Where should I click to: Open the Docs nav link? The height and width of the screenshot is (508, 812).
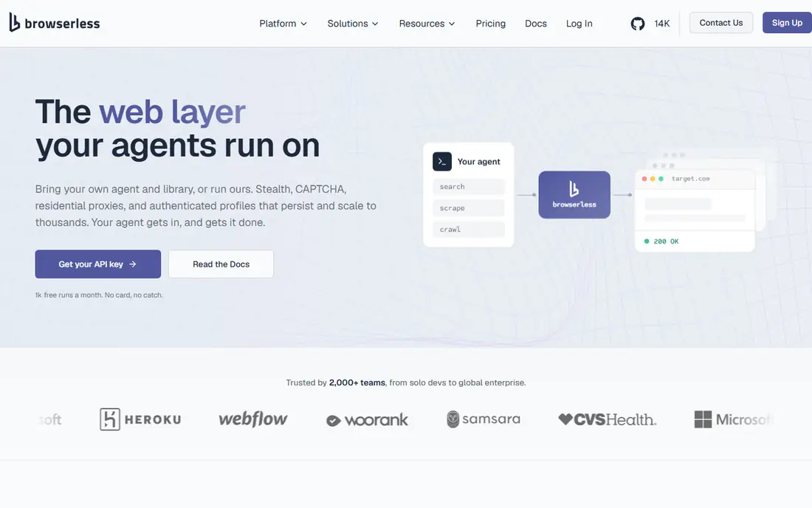(x=535, y=24)
